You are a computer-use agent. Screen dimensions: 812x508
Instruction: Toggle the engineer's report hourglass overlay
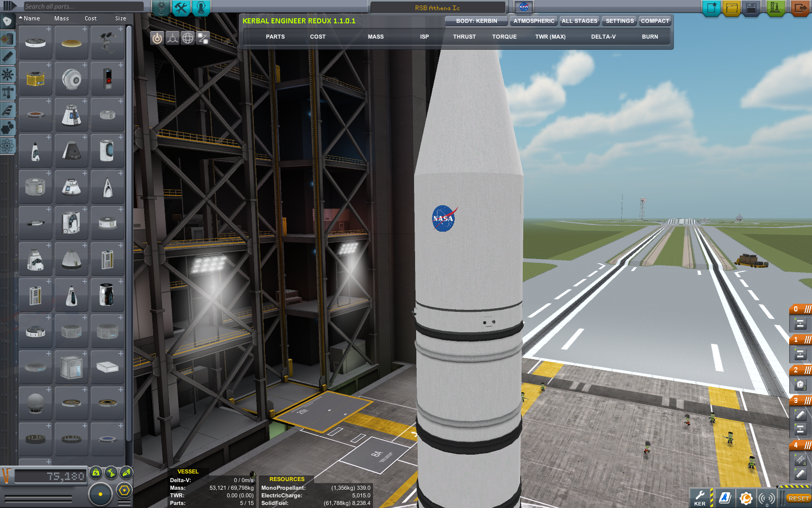111,473
